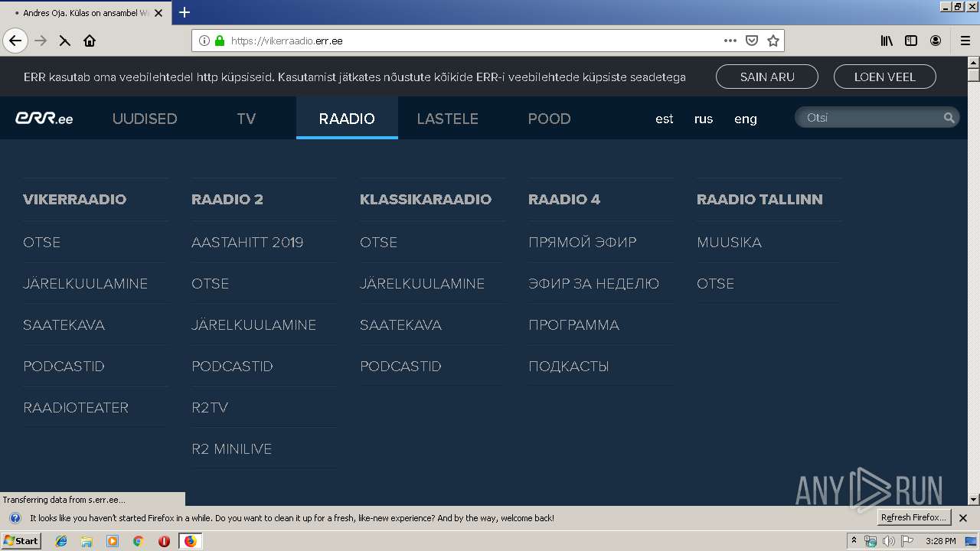Save page to Pocket
The height and width of the screenshot is (551, 980).
752,41
